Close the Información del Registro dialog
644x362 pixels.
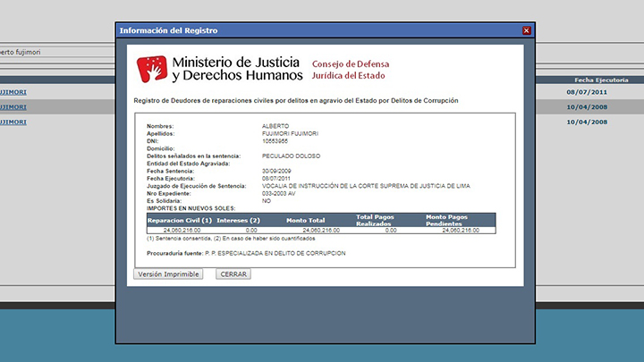(x=526, y=30)
